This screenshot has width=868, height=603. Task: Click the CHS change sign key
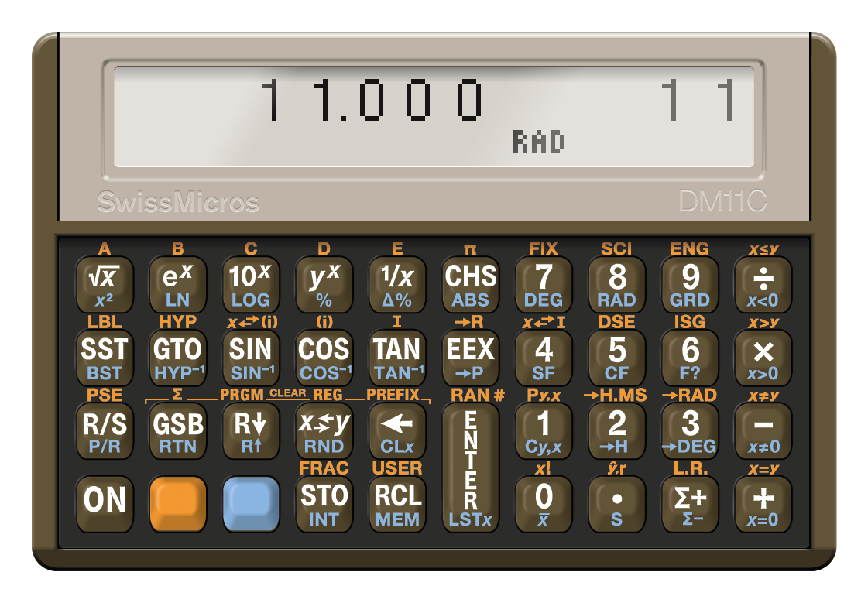pos(471,285)
